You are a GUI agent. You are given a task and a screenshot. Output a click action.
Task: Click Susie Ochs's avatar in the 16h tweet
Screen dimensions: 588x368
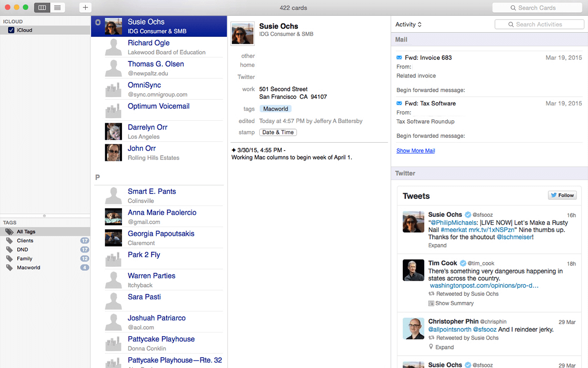point(413,222)
